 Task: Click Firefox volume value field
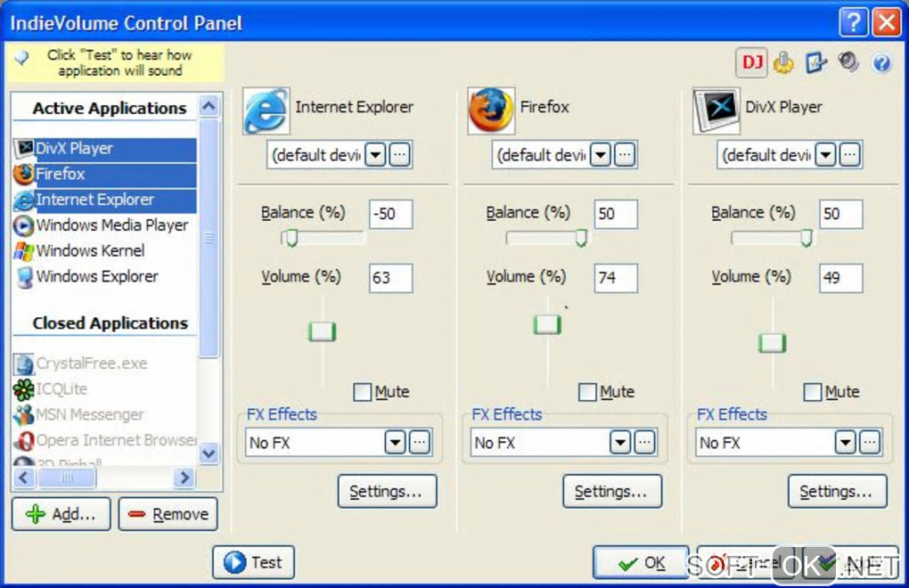click(616, 278)
